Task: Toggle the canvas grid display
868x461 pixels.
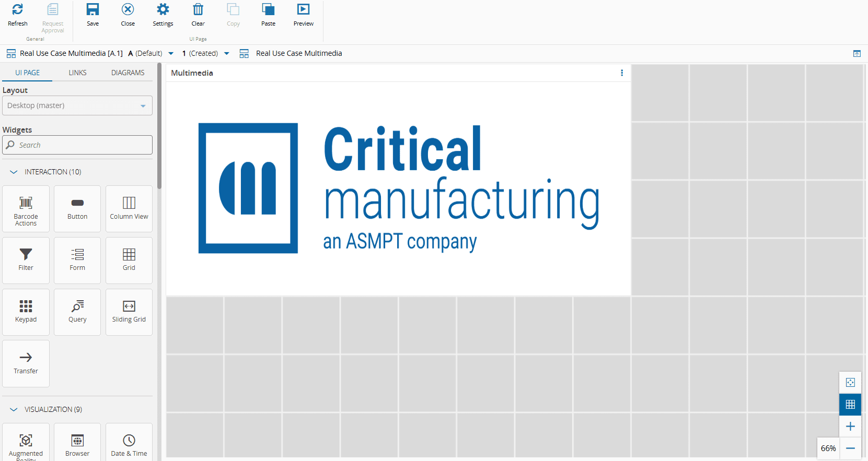Action: 850,405
